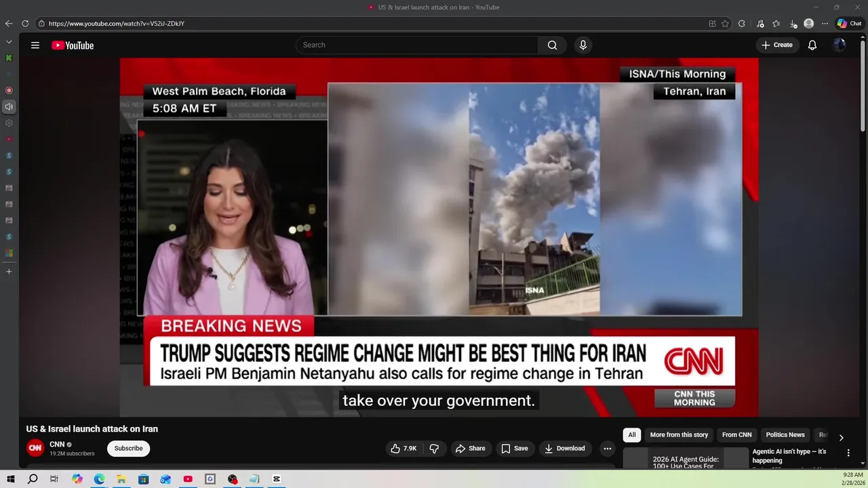View site information lock icon
868x488 pixels.
tap(42, 23)
